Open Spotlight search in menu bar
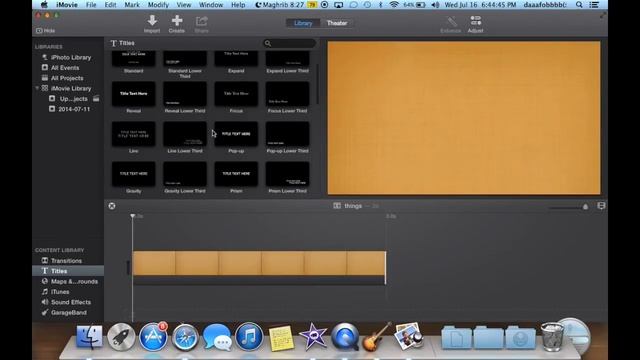The image size is (640, 360). pos(579,5)
